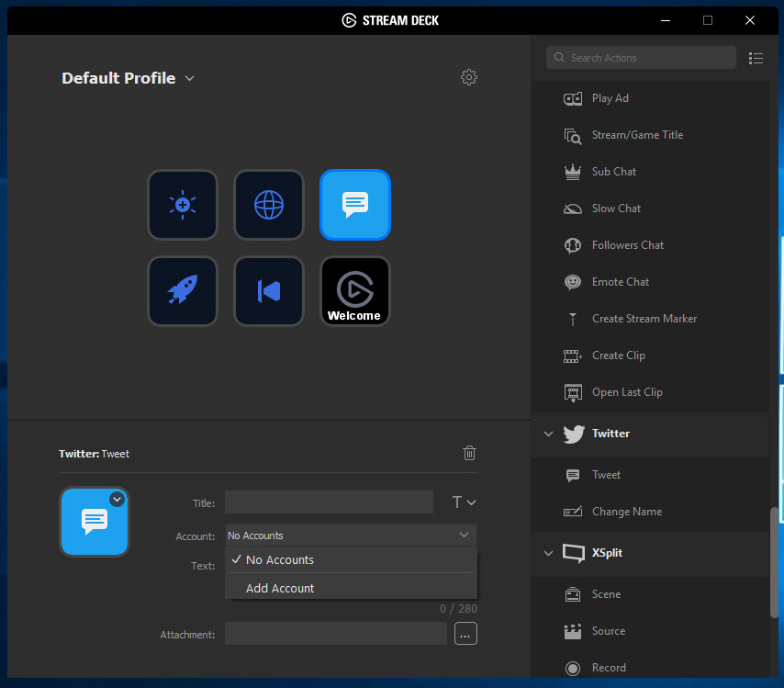Click the Emote Chat smiley icon
Viewport: 784px width, 688px height.
573,282
